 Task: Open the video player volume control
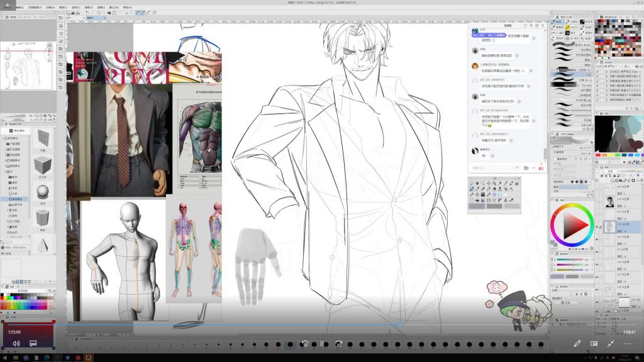tap(16, 344)
